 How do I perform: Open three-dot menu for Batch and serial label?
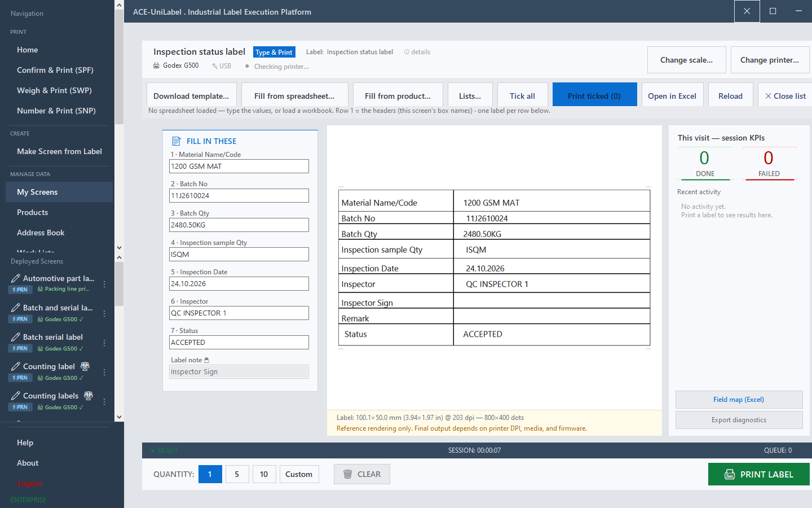(104, 313)
